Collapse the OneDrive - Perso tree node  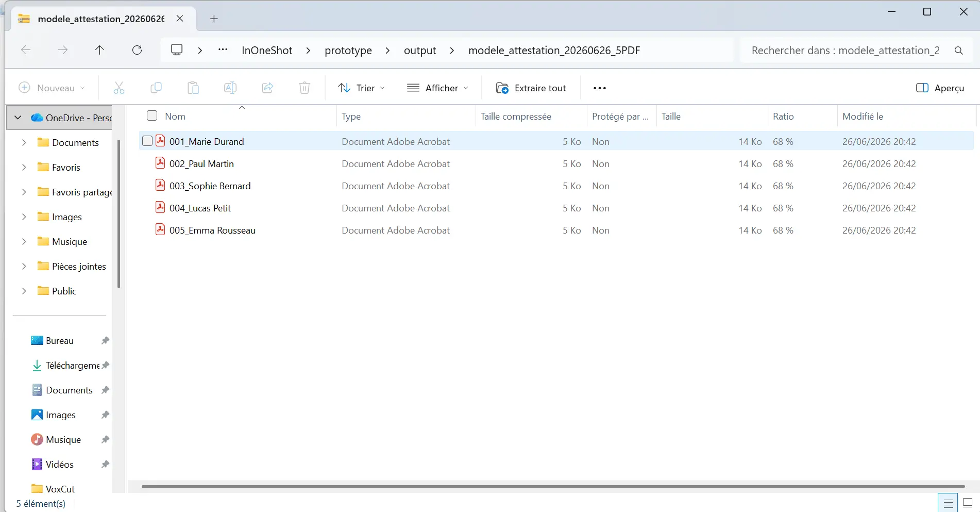tap(18, 118)
